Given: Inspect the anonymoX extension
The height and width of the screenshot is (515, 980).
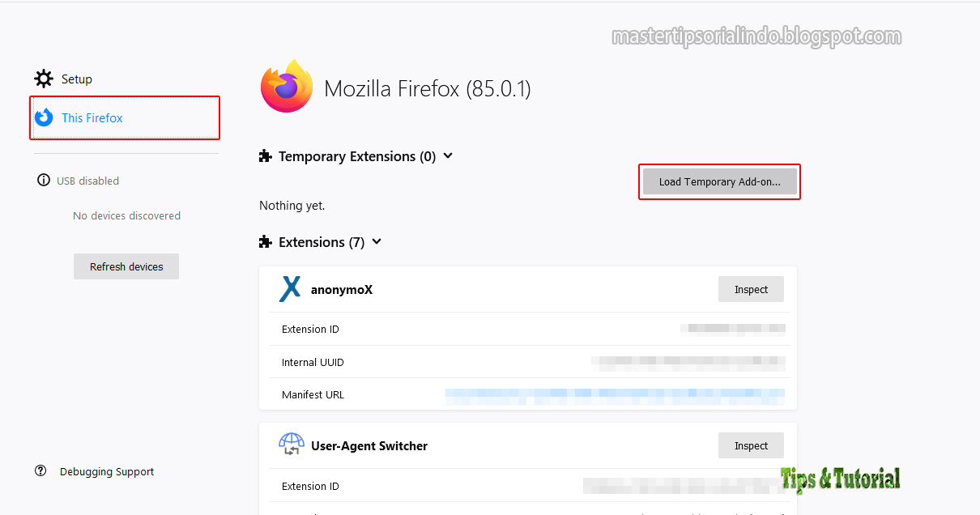Looking at the screenshot, I should [751, 289].
